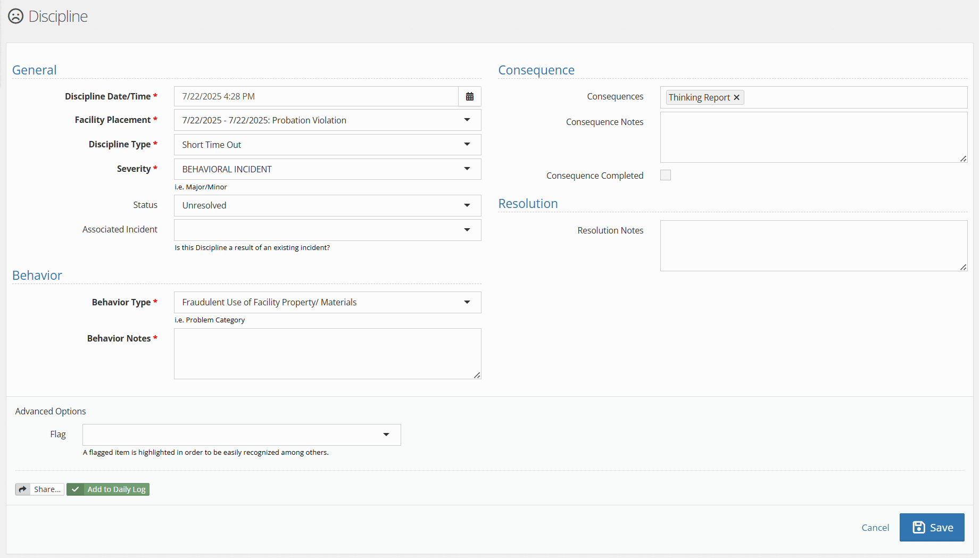Image resolution: width=980 pixels, height=558 pixels.
Task: Click the 'i.e. Major/Minor' hint text
Action: coord(201,187)
